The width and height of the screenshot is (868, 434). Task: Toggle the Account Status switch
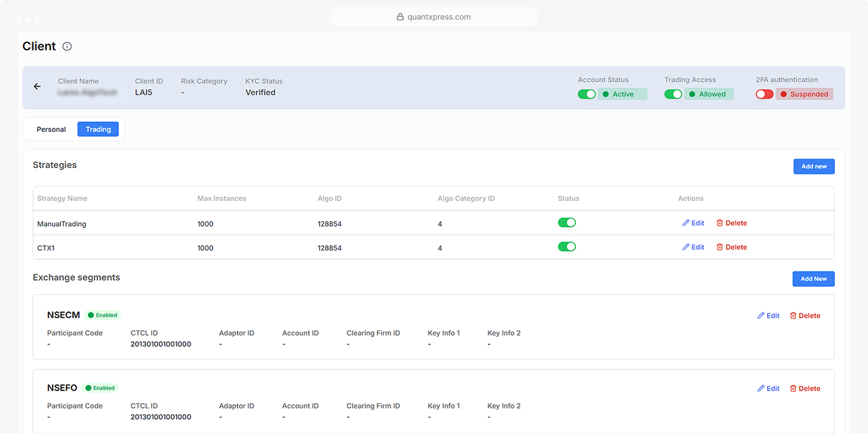click(x=586, y=94)
